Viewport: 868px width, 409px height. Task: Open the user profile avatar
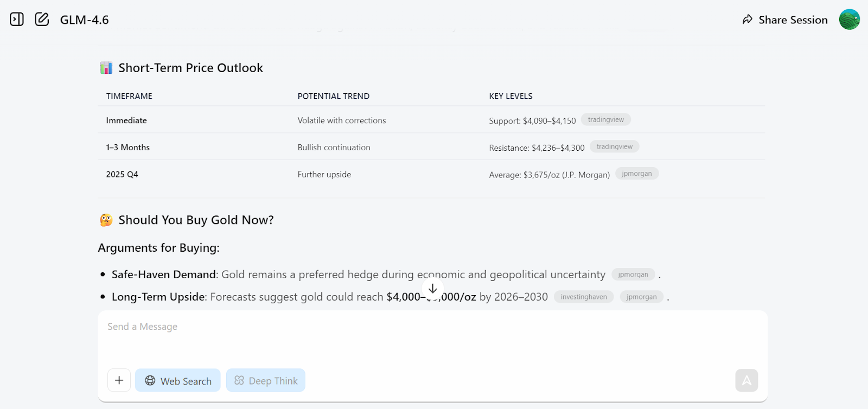(x=849, y=20)
